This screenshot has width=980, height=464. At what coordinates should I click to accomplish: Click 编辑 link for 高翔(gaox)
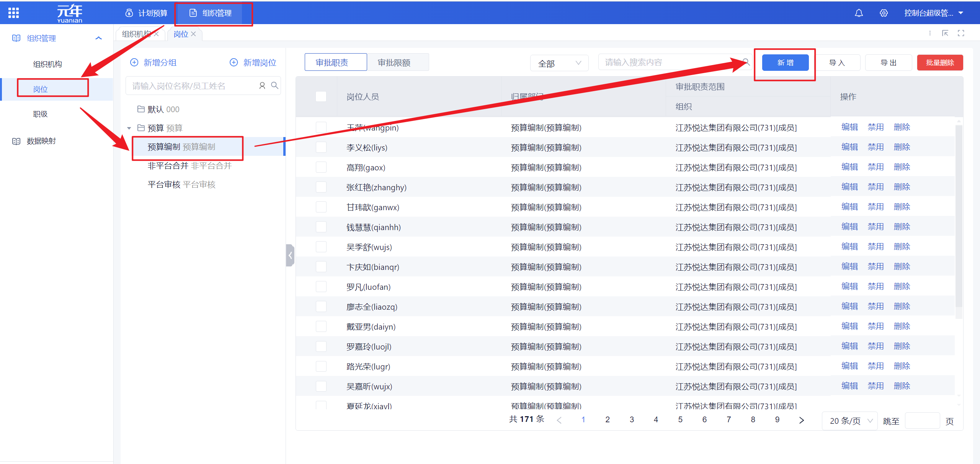[849, 167]
